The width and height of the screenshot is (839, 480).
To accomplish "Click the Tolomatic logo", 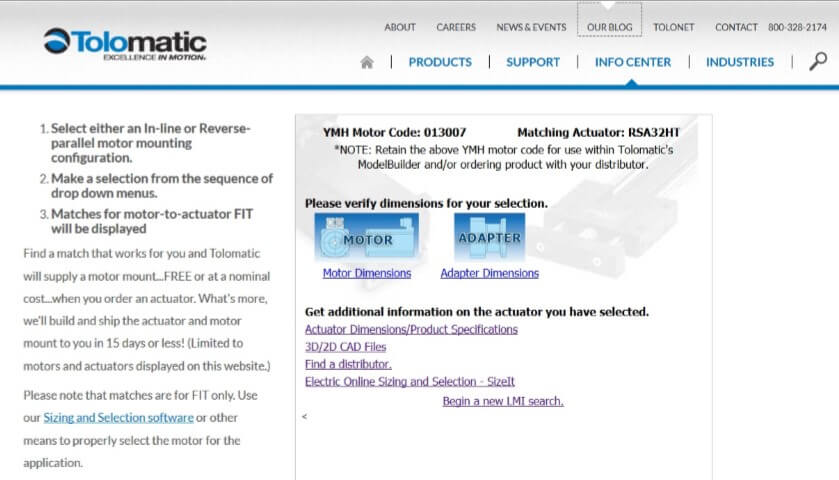I will (x=125, y=44).
